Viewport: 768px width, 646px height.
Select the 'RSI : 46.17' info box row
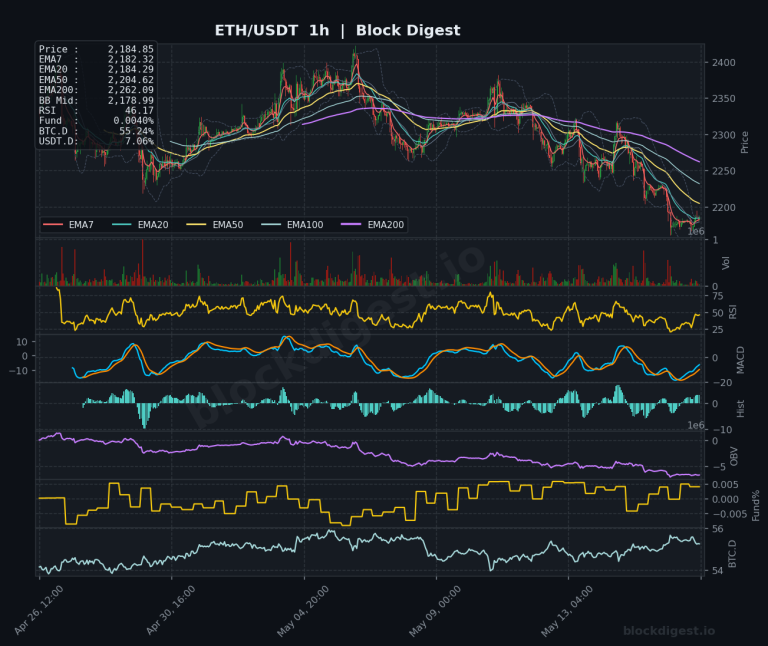[96, 111]
